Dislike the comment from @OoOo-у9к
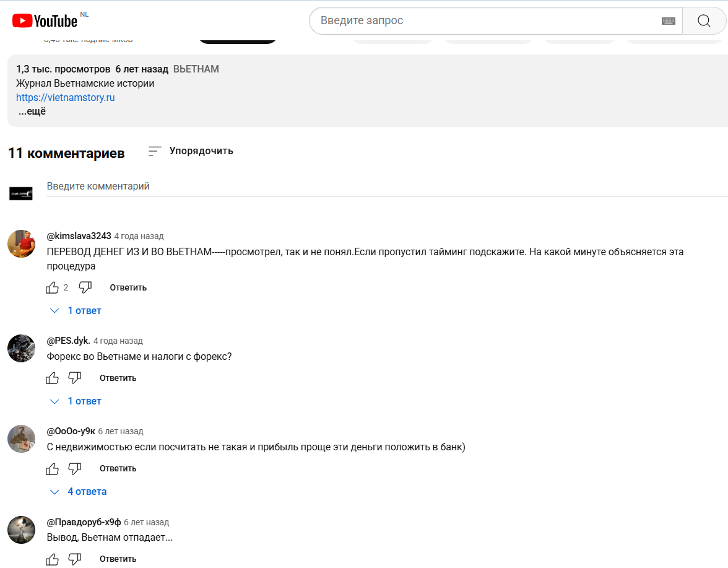 point(74,468)
